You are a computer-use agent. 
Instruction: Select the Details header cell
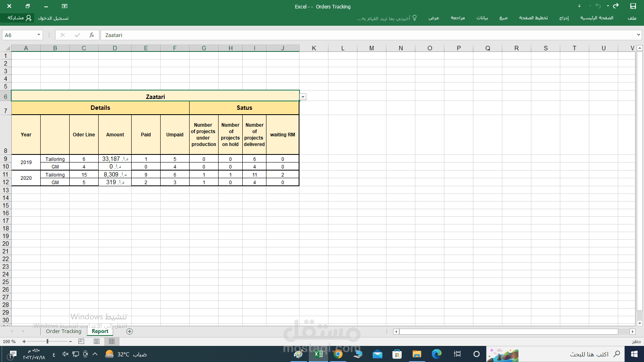tap(100, 108)
